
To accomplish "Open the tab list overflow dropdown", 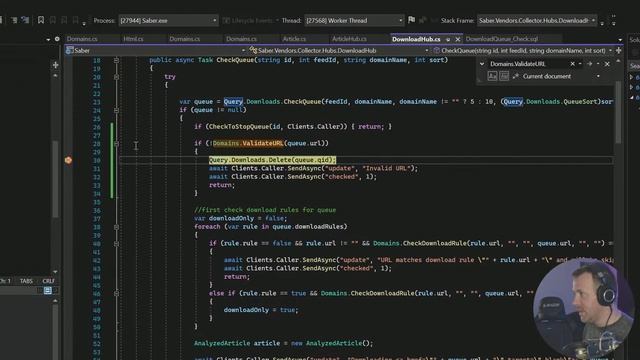I will click(x=620, y=40).
